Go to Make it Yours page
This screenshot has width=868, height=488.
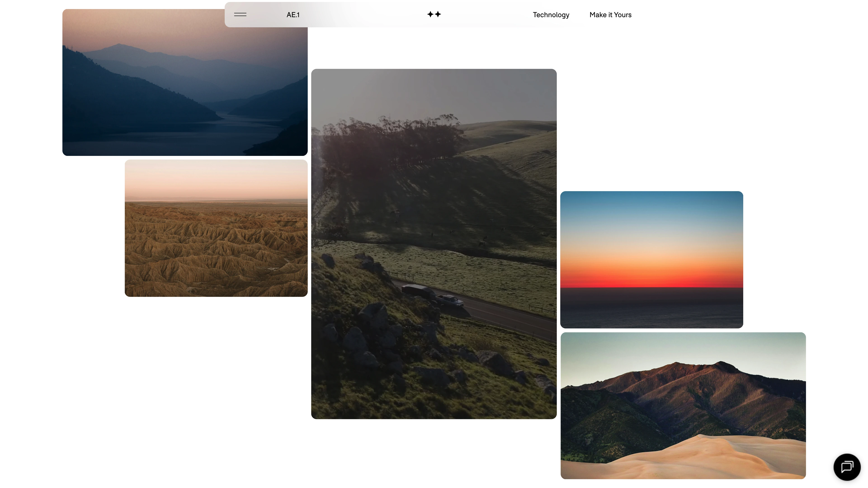click(x=610, y=15)
